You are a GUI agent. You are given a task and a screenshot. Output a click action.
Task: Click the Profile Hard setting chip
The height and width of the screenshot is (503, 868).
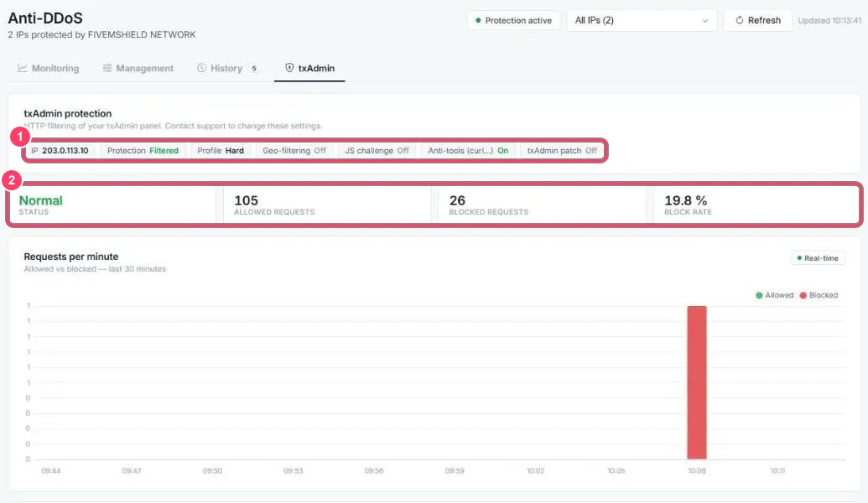(221, 151)
